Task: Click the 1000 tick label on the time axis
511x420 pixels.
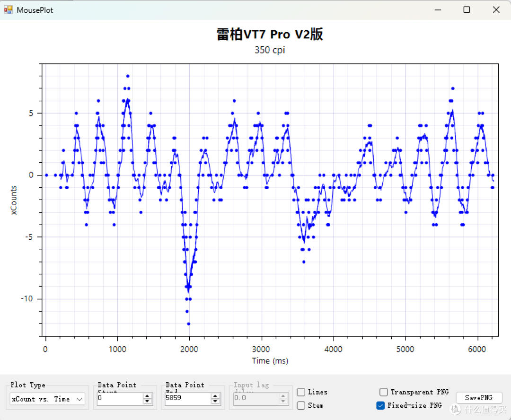Action: click(x=117, y=350)
